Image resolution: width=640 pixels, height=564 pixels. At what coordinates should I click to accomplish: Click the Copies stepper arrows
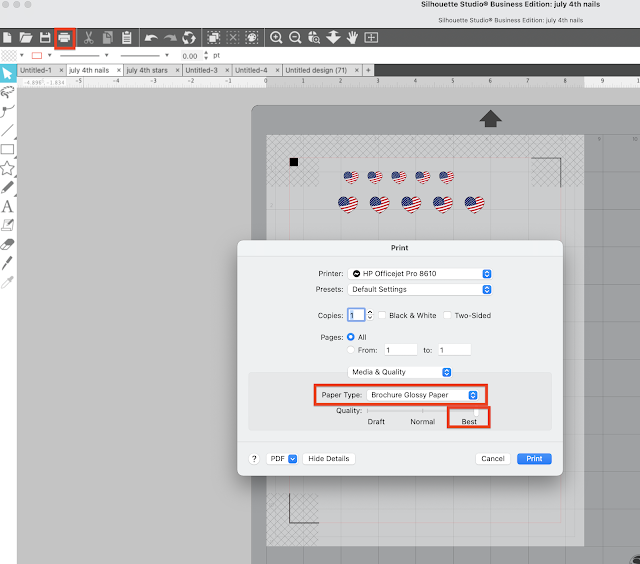coord(370,315)
